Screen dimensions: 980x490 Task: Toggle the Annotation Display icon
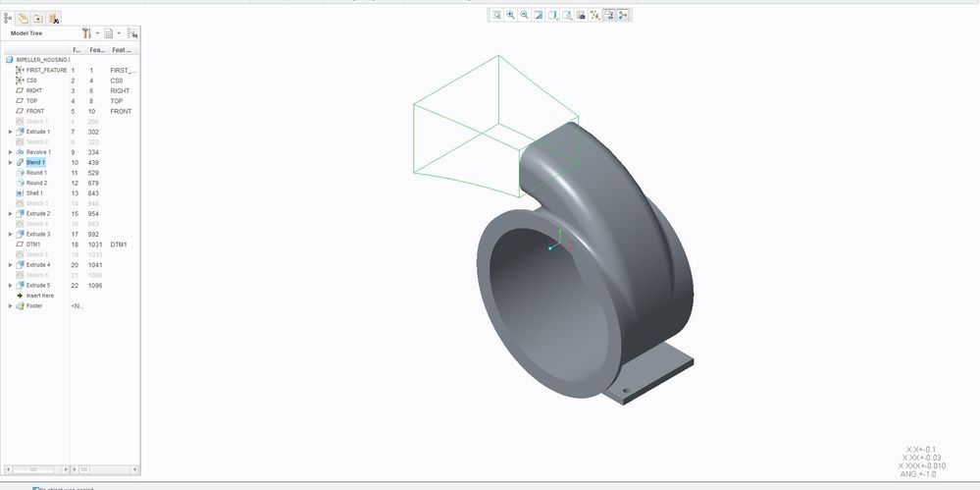(609, 15)
